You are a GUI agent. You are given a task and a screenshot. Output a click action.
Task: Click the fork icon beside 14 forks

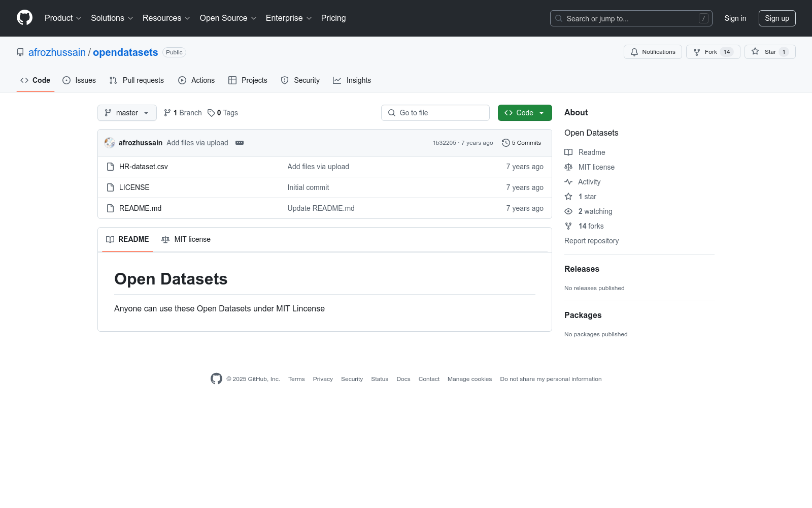point(568,226)
